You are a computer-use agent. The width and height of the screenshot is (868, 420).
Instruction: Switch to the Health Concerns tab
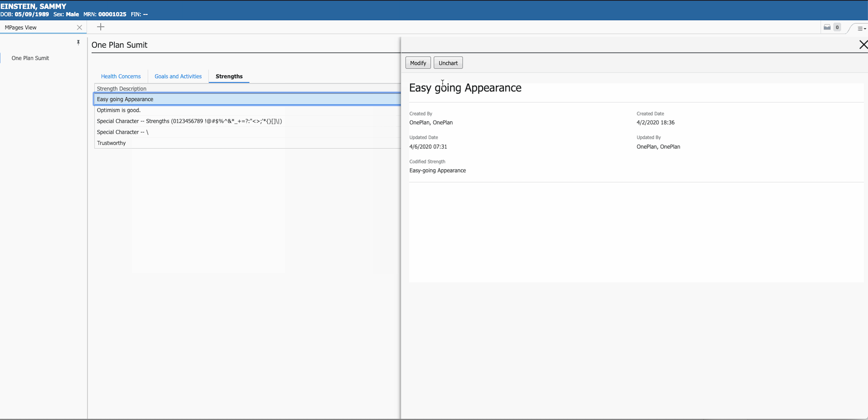[121, 76]
